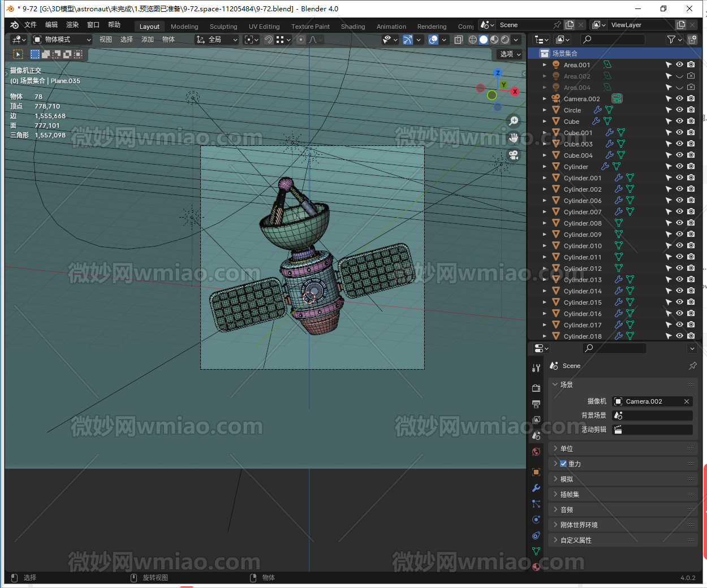Open the pivot point dropdown

(x=251, y=40)
